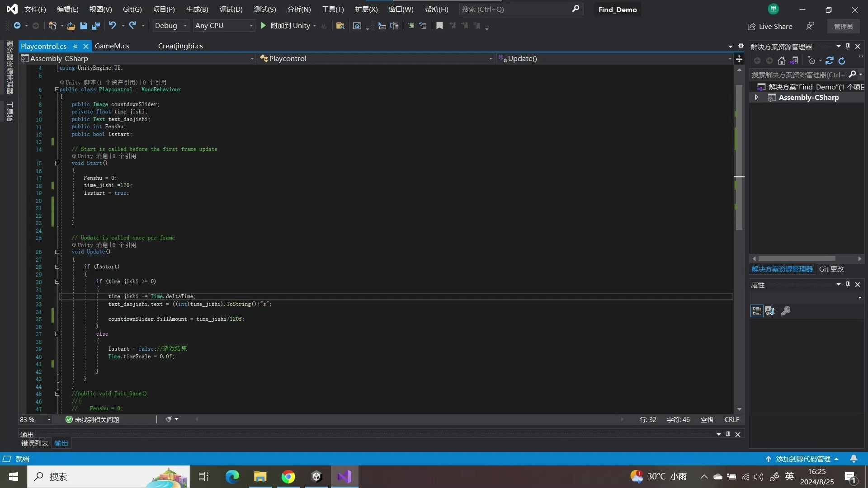Click the Find in Files folder icon
868x488 pixels.
pyautogui.click(x=340, y=26)
